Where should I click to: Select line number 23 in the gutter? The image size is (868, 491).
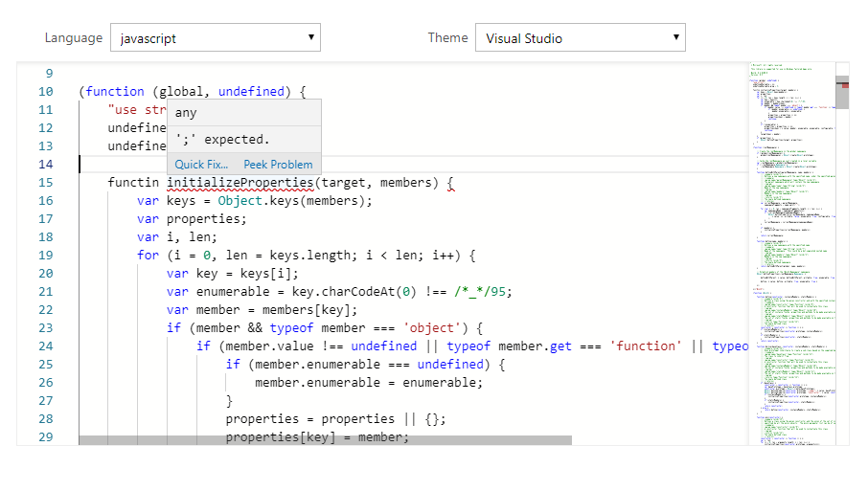(x=46, y=328)
